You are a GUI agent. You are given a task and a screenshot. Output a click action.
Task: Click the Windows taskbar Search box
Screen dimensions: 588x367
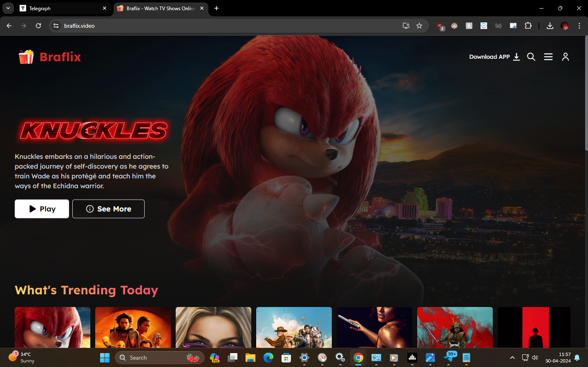coord(160,358)
